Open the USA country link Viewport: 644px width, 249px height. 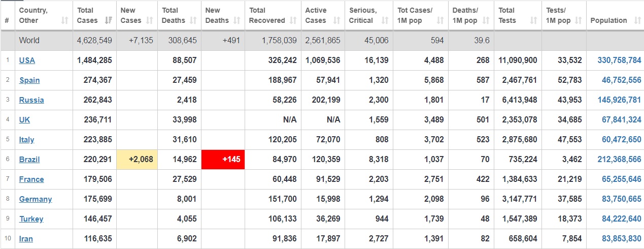27,60
